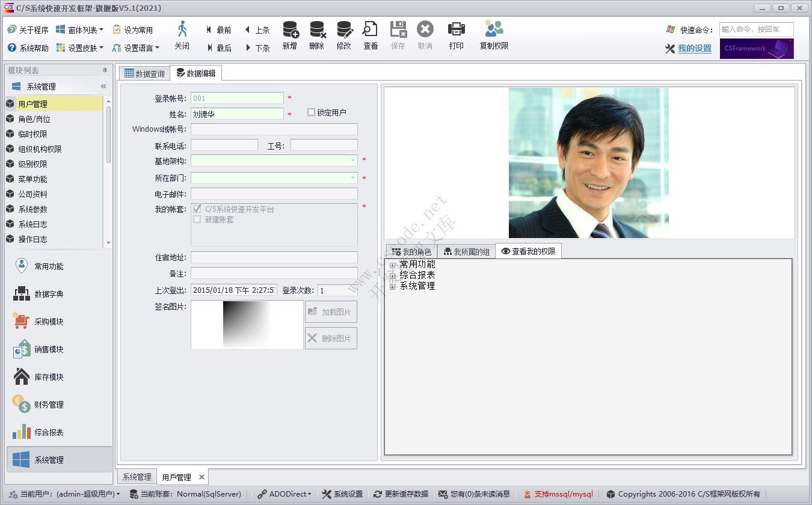The width and height of the screenshot is (812, 505).
Task: Open the 基地架构 dropdown list
Action: point(353,160)
